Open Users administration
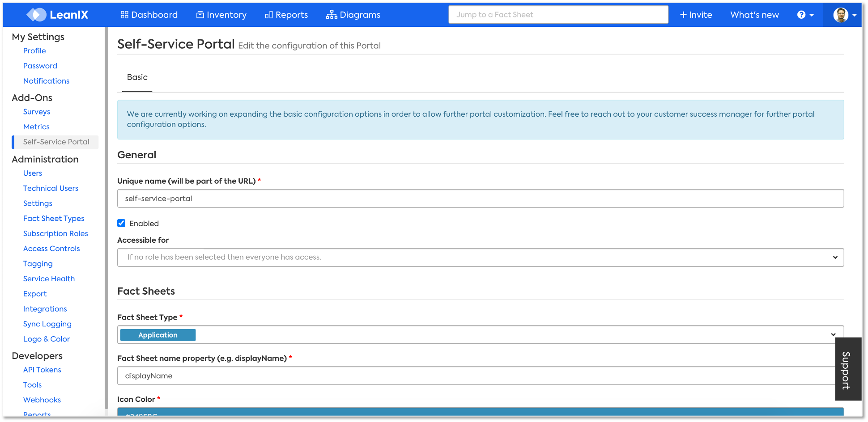 pyautogui.click(x=33, y=173)
